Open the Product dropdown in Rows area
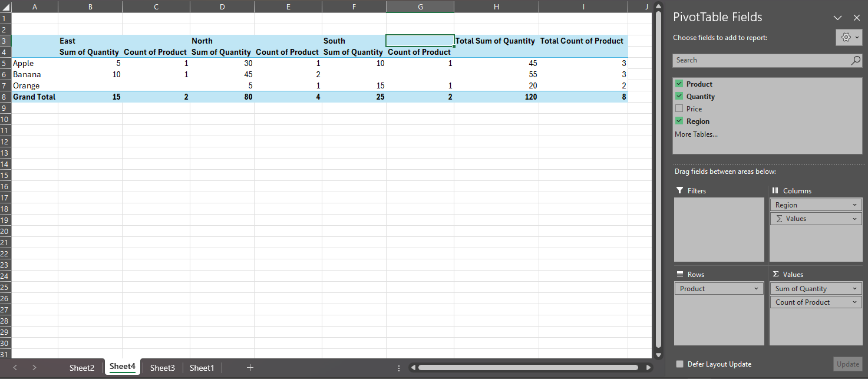868x379 pixels. pyautogui.click(x=757, y=288)
